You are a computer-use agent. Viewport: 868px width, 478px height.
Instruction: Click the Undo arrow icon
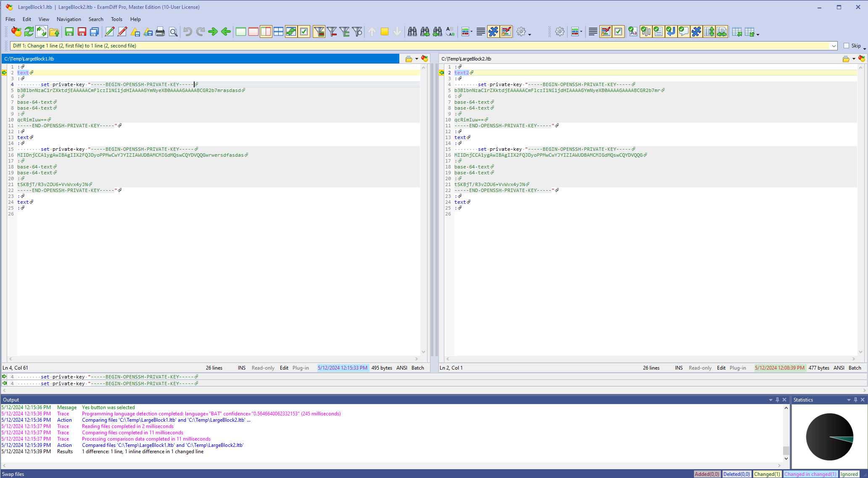188,32
